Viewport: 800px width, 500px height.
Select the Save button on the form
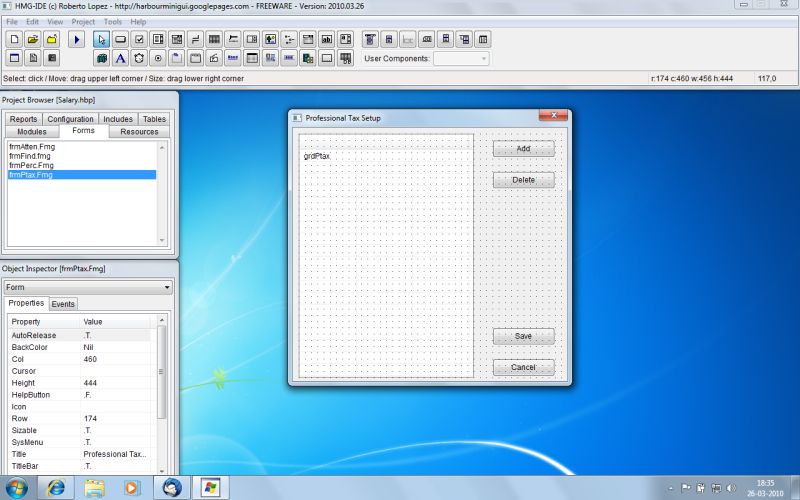point(523,336)
